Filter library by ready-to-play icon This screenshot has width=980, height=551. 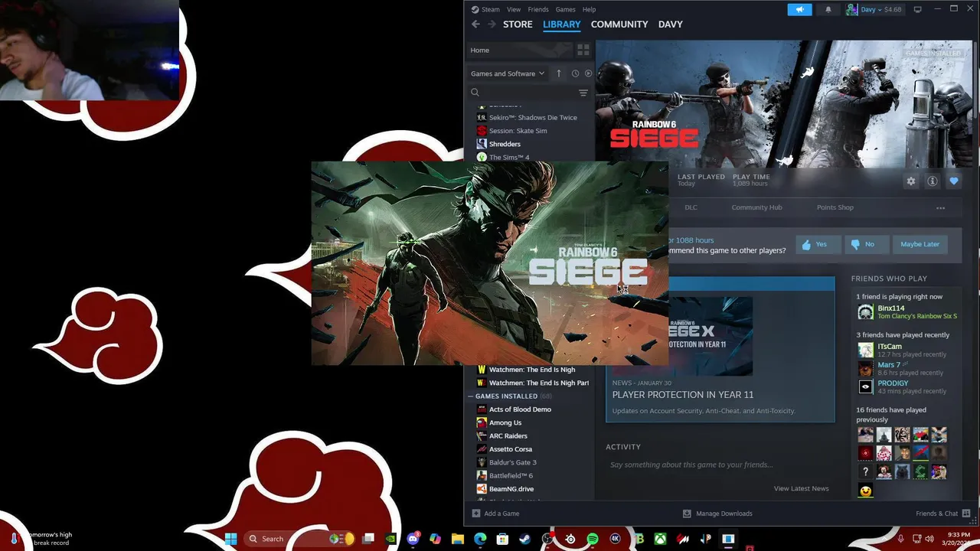tap(588, 73)
